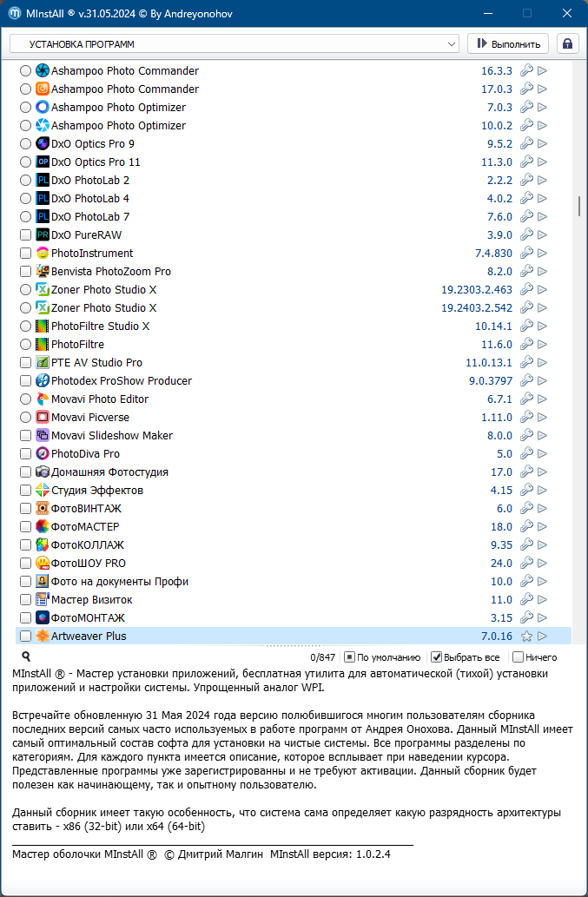
Task: Select DxO PhotoLab 4 radio button
Action: (x=25, y=199)
